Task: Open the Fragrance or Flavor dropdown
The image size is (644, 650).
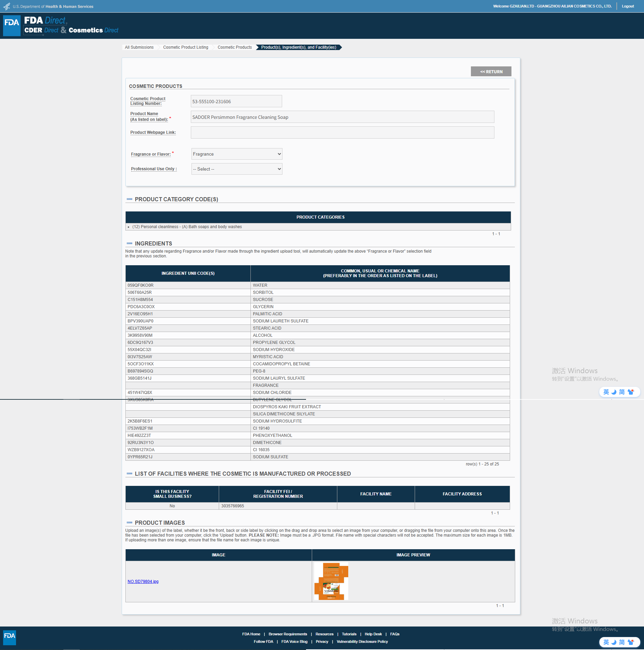Action: click(237, 154)
